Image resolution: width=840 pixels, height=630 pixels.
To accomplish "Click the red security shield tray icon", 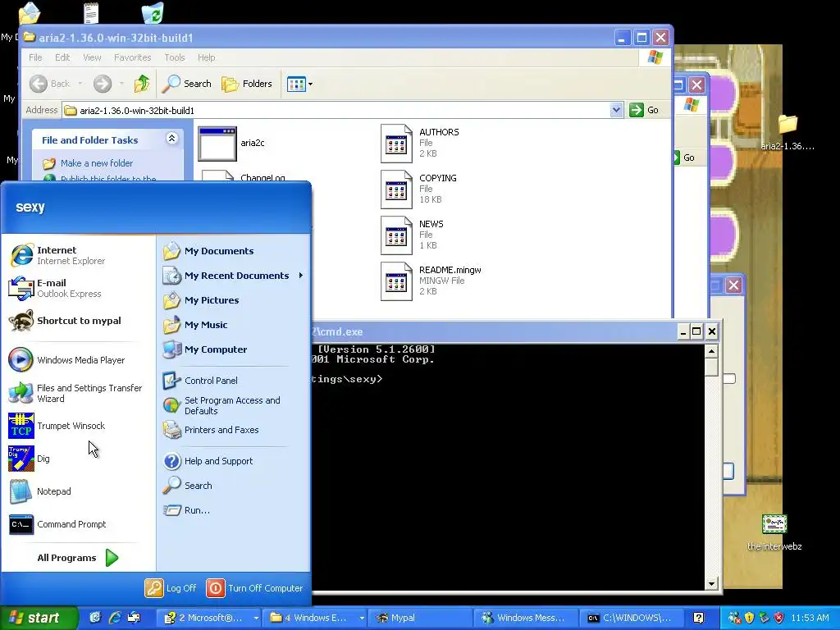I will [x=779, y=618].
